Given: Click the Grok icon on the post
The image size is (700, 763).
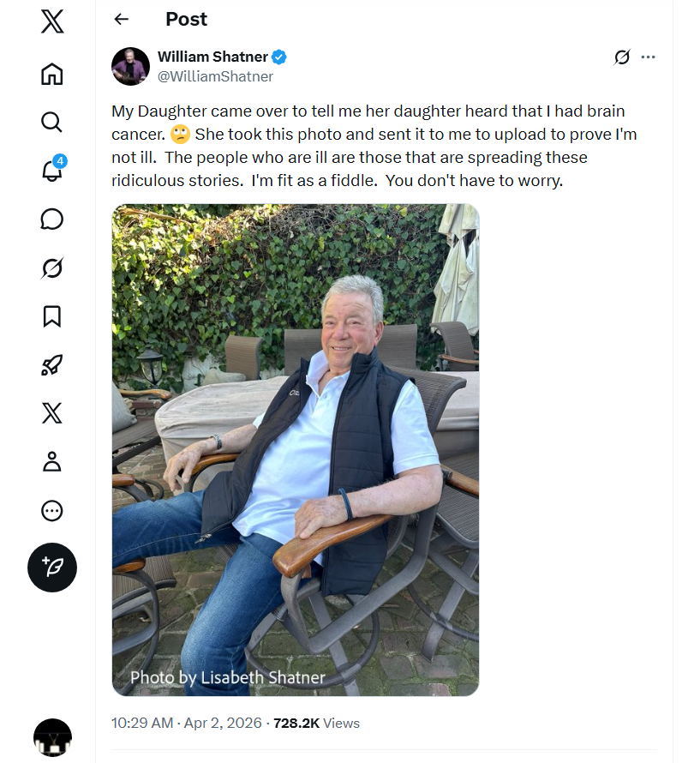Looking at the screenshot, I should (x=622, y=57).
